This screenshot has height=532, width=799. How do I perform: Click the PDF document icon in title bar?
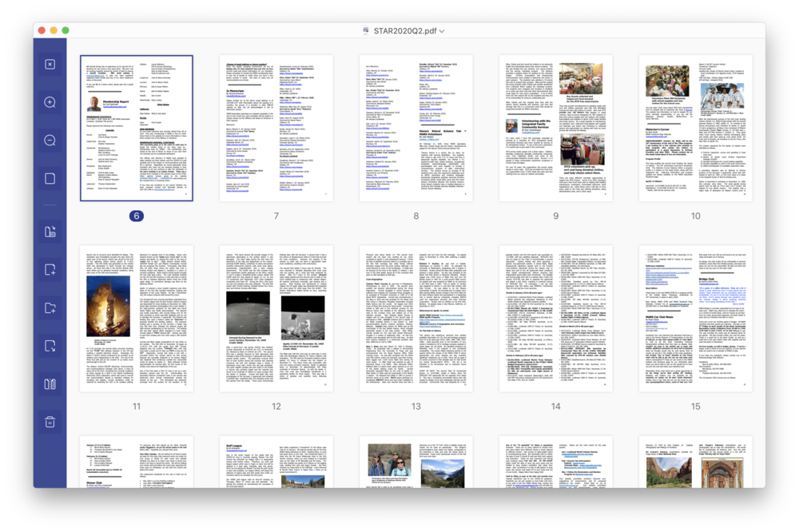(365, 30)
